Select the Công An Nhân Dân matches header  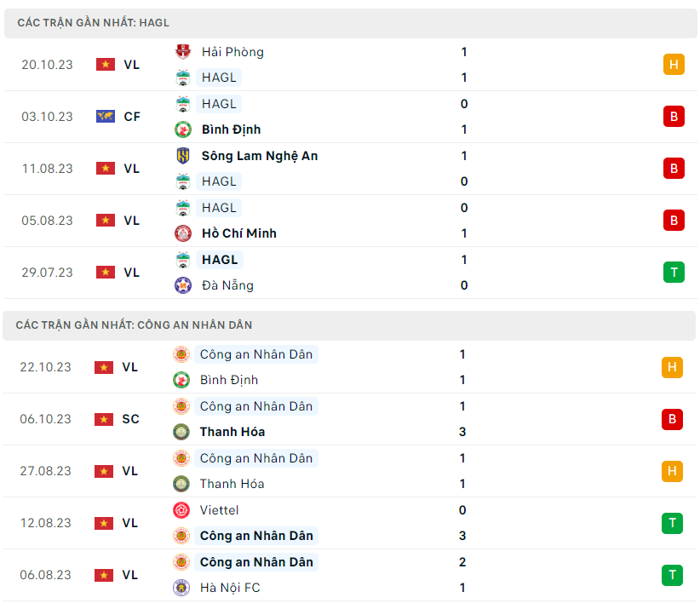134,325
